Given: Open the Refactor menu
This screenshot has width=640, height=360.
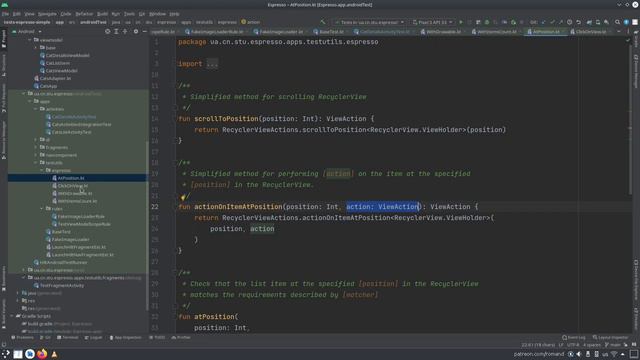Looking at the screenshot, I should [84, 13].
